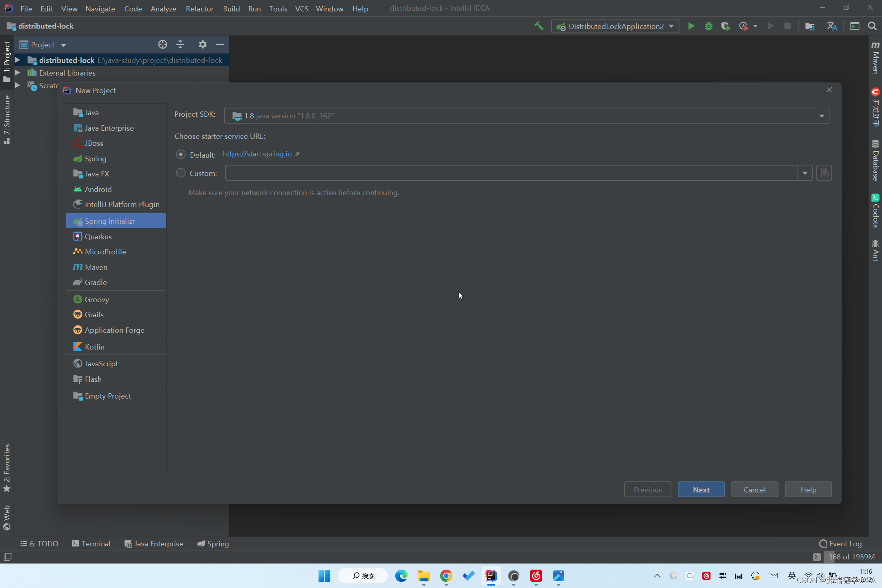The width and height of the screenshot is (882, 588).
Task: Click the Debug bug icon in toolbar
Action: coord(708,26)
